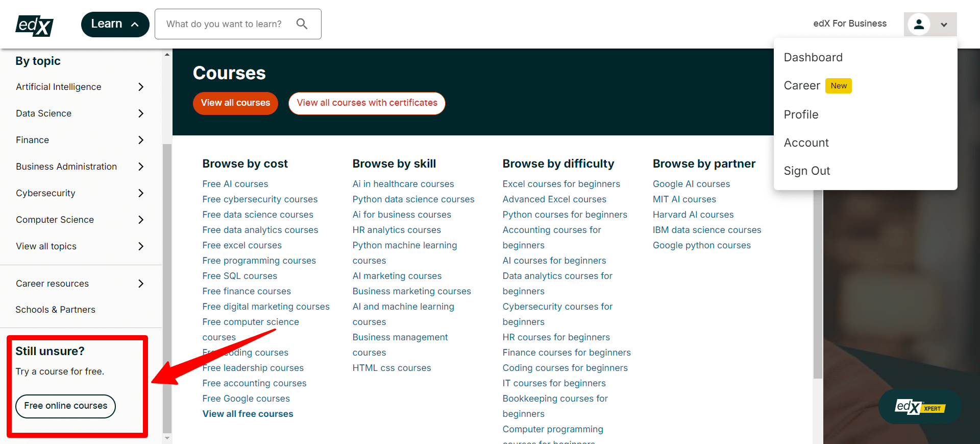Click the sidebar scroll down arrow

(167, 438)
